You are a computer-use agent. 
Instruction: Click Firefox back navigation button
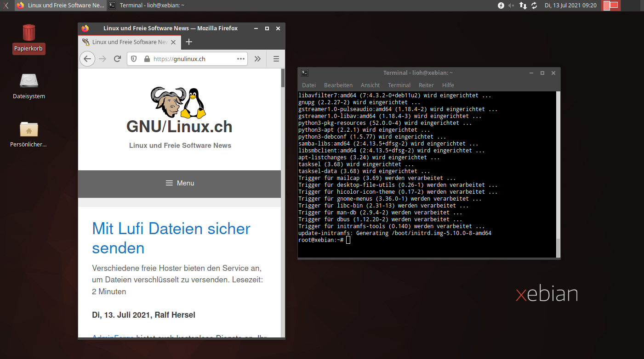tap(87, 59)
